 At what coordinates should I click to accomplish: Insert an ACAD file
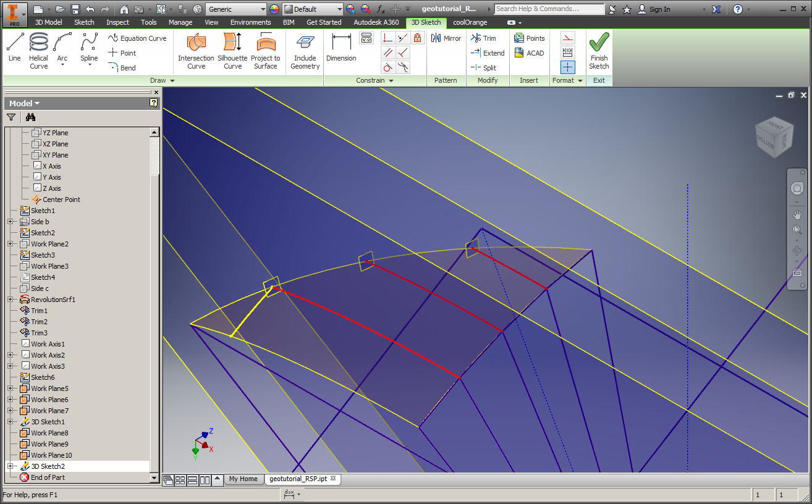[529, 53]
